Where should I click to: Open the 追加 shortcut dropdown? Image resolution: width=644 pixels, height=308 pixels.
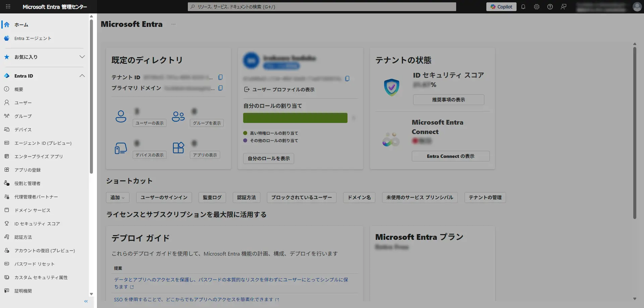click(117, 197)
